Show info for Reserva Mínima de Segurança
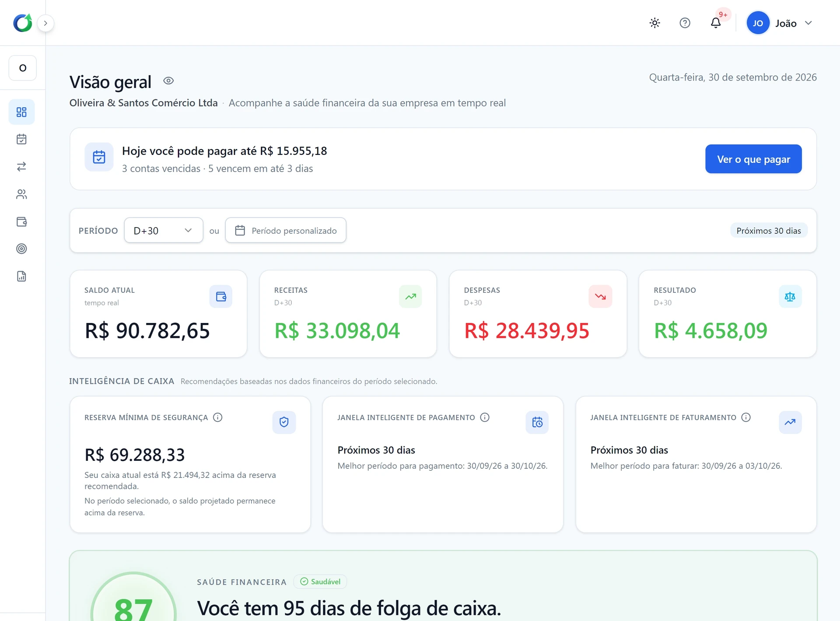The image size is (840, 621). [217, 418]
